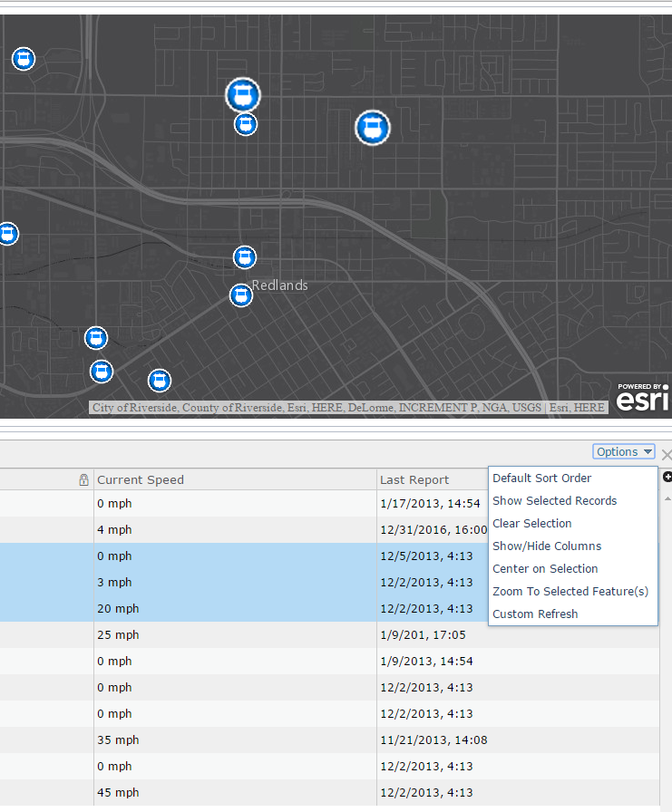
Task: Click the large police marker on the right side
Action: click(372, 128)
